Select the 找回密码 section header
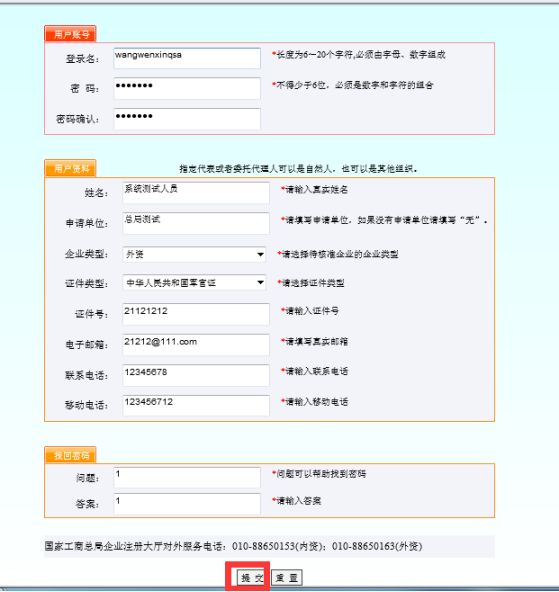Viewport: 559px width, 592px height. tap(70, 455)
